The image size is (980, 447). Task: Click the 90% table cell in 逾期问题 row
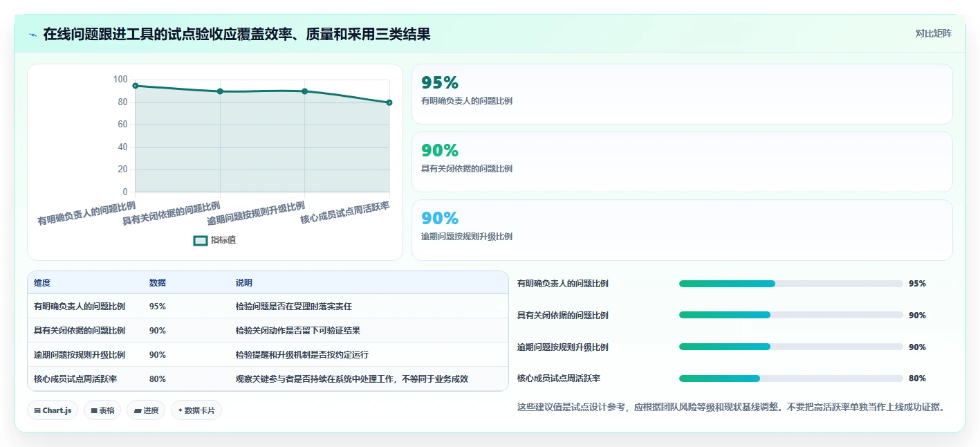point(158,355)
